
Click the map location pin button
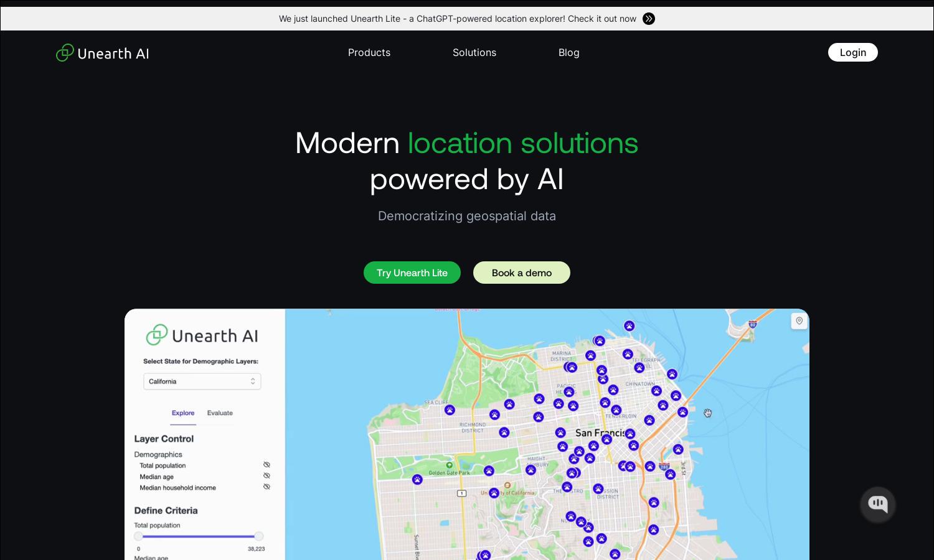coord(799,321)
